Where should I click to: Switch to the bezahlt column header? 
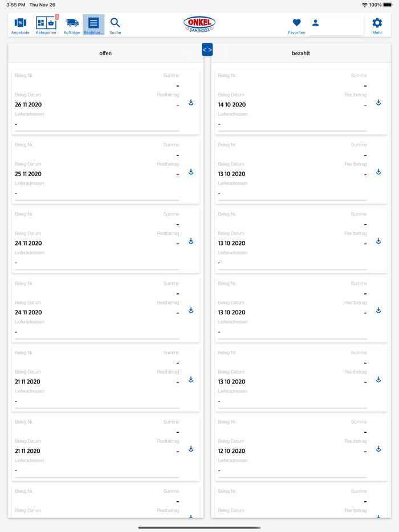(x=301, y=54)
